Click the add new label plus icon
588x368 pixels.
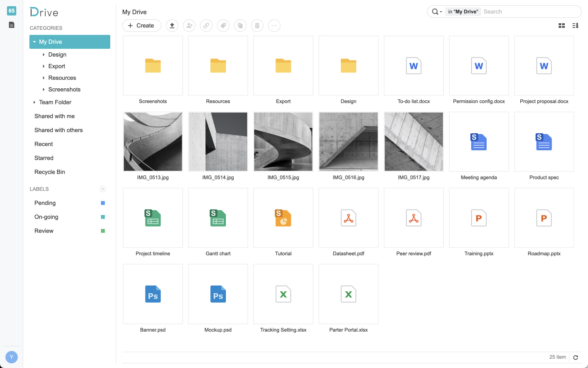pos(103,189)
